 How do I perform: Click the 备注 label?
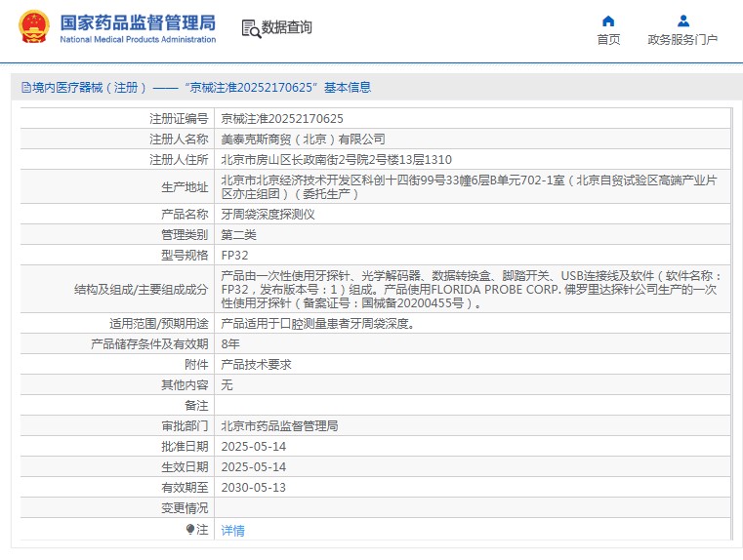click(x=196, y=405)
